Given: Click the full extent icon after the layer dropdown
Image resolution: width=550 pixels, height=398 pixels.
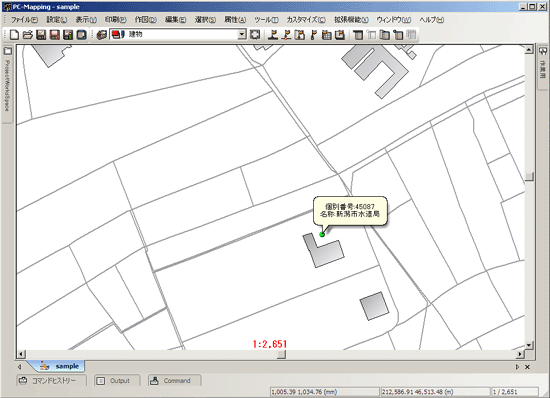Looking at the screenshot, I should pos(255,34).
